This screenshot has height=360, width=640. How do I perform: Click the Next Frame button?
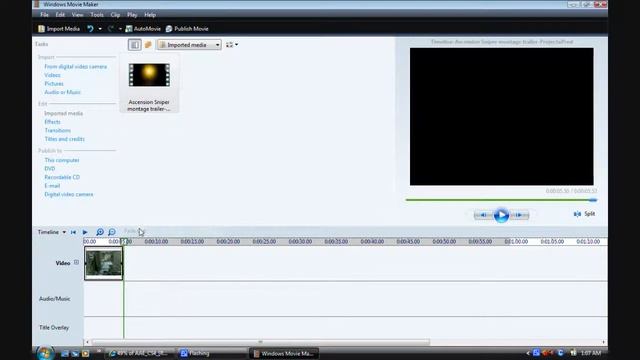[519, 215]
